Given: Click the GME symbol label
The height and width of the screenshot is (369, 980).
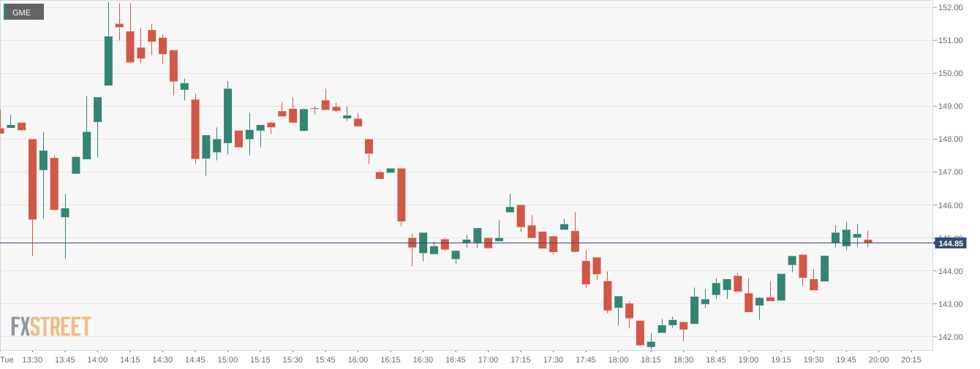Looking at the screenshot, I should pyautogui.click(x=23, y=12).
